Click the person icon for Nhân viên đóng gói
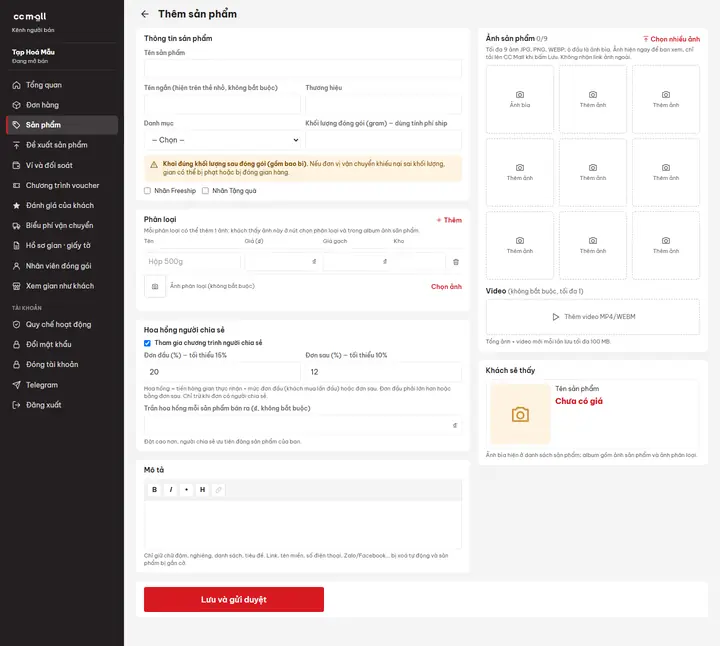Viewport: 720px width, 646px height. coord(17,266)
